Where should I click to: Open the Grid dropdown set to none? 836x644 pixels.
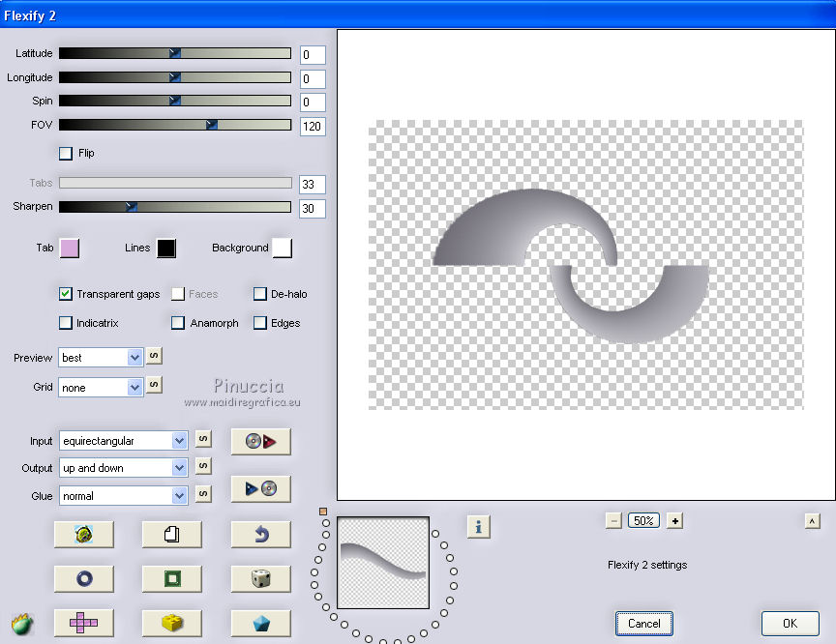pyautogui.click(x=101, y=387)
